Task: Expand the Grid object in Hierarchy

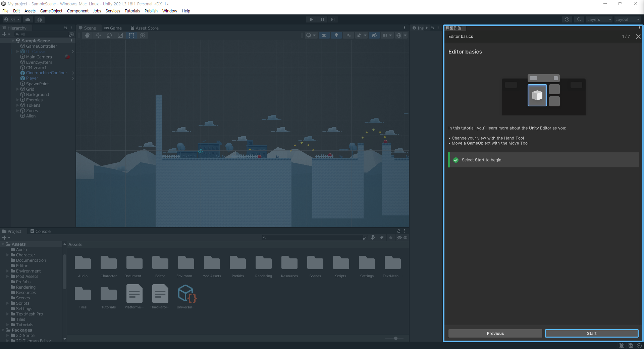Action: 17,89
